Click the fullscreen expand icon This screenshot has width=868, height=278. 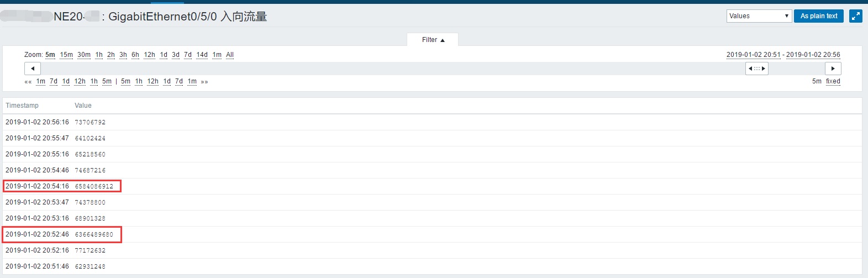(x=855, y=16)
